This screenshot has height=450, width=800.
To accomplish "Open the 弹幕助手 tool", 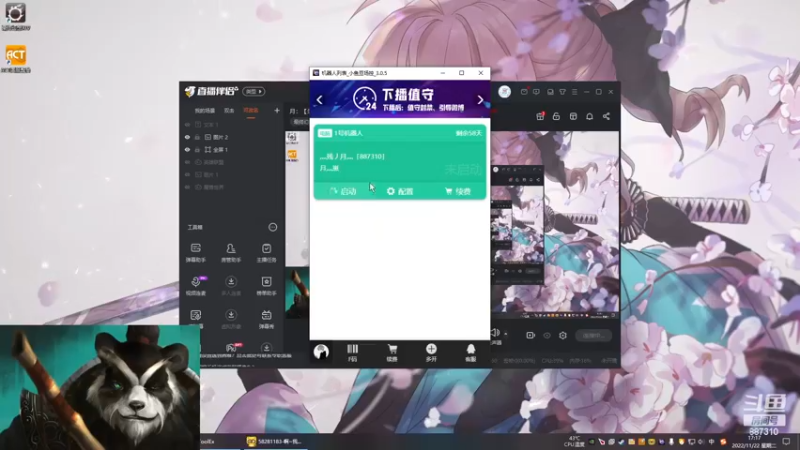I will tap(195, 253).
